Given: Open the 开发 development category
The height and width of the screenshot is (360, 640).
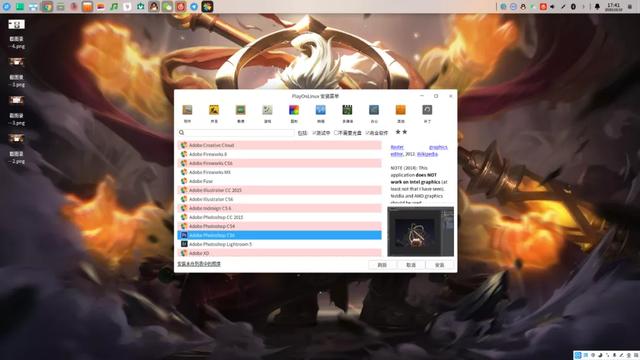Looking at the screenshot, I should click(214, 113).
